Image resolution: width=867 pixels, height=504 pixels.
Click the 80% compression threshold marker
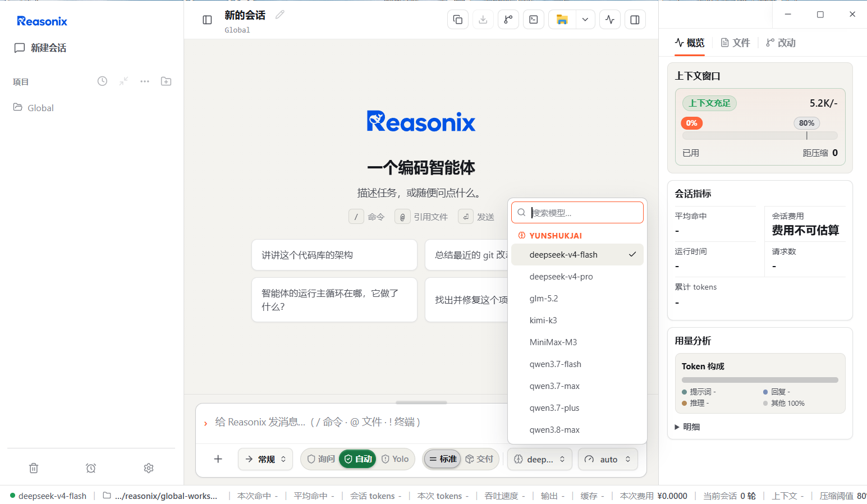(x=806, y=123)
